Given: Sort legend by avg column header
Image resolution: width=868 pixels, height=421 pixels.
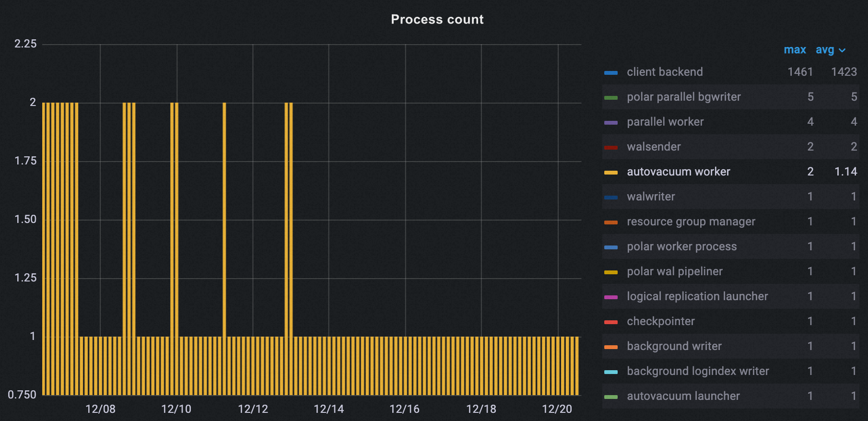Looking at the screenshot, I should (825, 50).
